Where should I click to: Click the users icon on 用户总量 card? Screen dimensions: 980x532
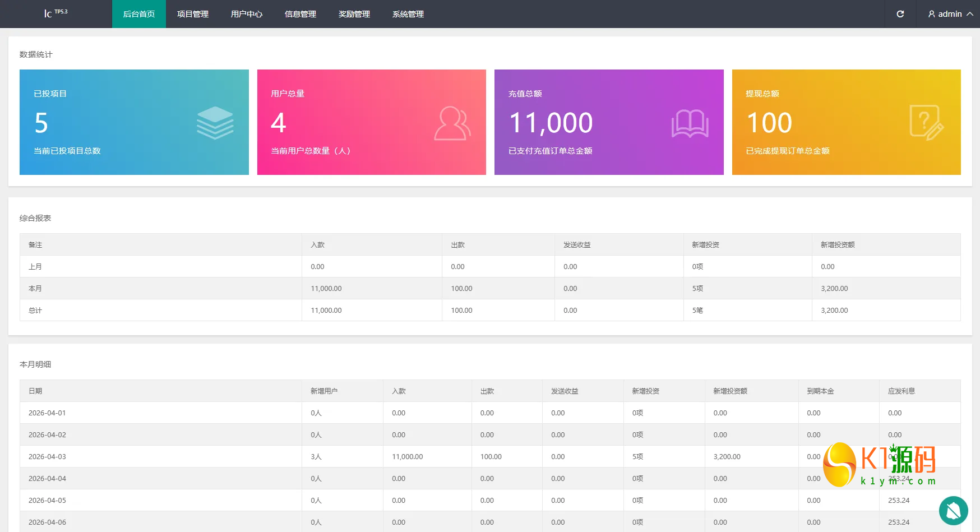coord(452,123)
